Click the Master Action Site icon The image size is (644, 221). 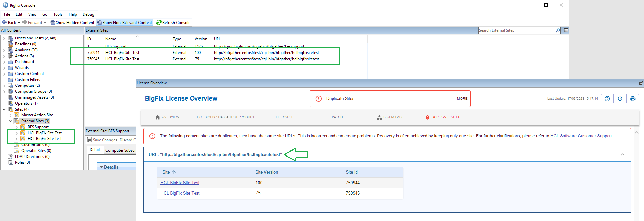[x=17, y=115]
